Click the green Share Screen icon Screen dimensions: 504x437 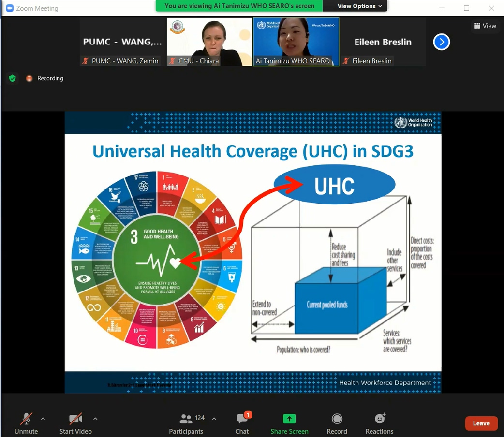point(289,419)
